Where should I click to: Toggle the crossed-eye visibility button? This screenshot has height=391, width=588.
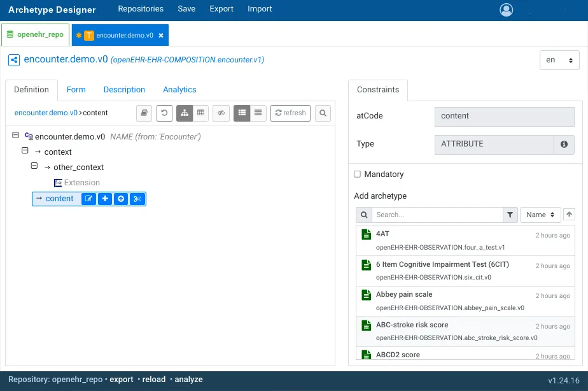[221, 113]
